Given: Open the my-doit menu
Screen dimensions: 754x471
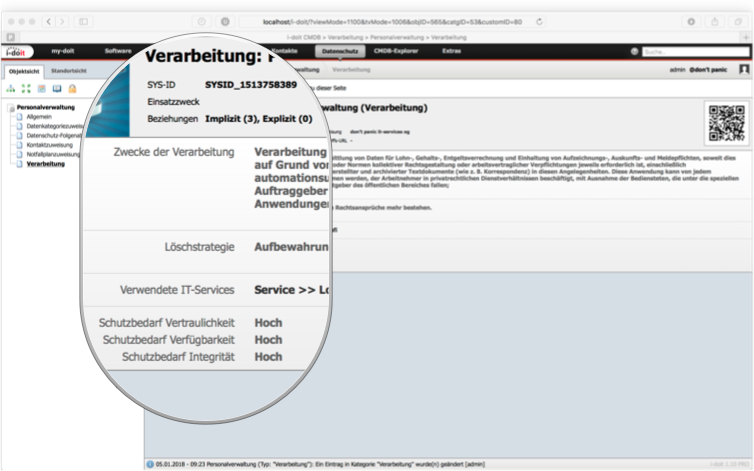Looking at the screenshot, I should (63, 51).
